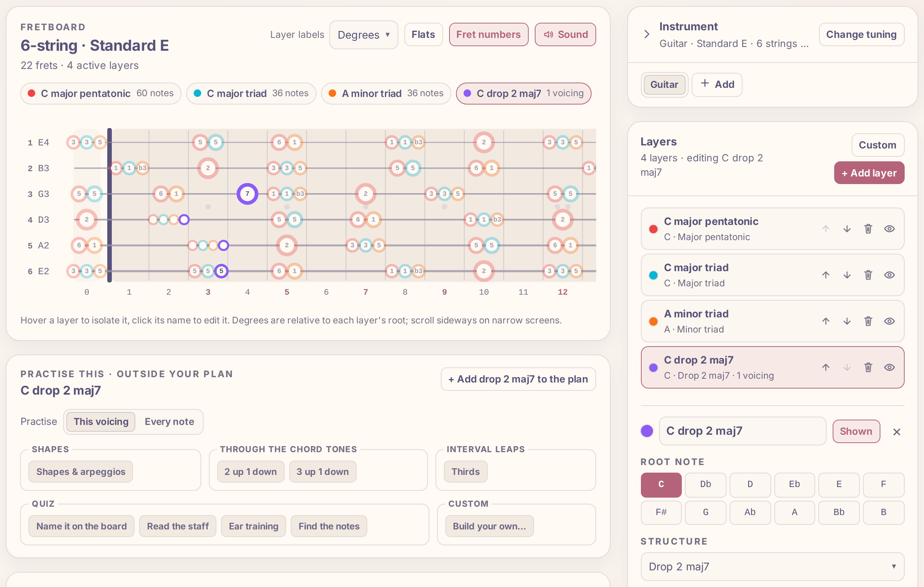Toggle visibility of A minor triad layer
The width and height of the screenshot is (924, 587).
pos(890,321)
